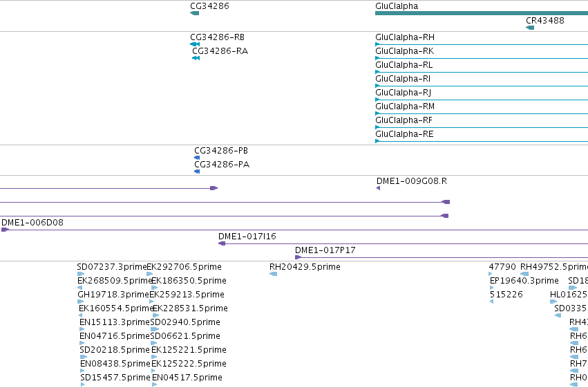Screen dimensions: 588x388
Task: Select the GluClalpha-RM transcript label
Action: tap(405, 107)
